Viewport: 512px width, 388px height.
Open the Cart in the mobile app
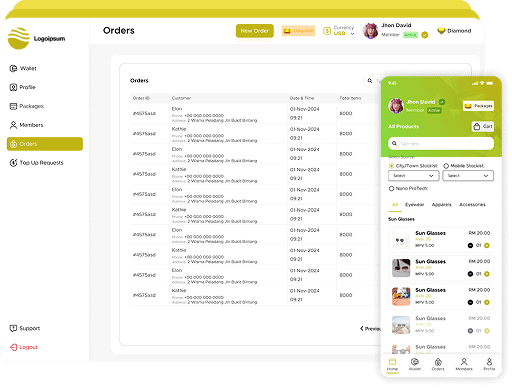[483, 127]
